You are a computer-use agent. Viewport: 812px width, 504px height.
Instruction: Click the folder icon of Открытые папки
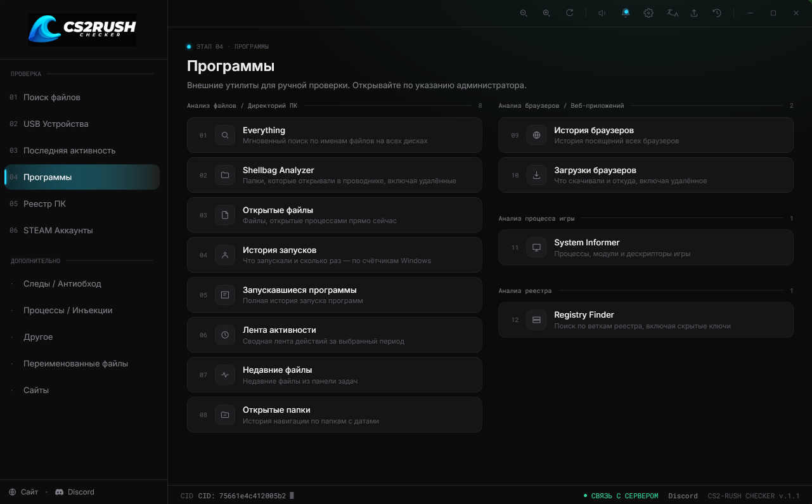tap(225, 415)
